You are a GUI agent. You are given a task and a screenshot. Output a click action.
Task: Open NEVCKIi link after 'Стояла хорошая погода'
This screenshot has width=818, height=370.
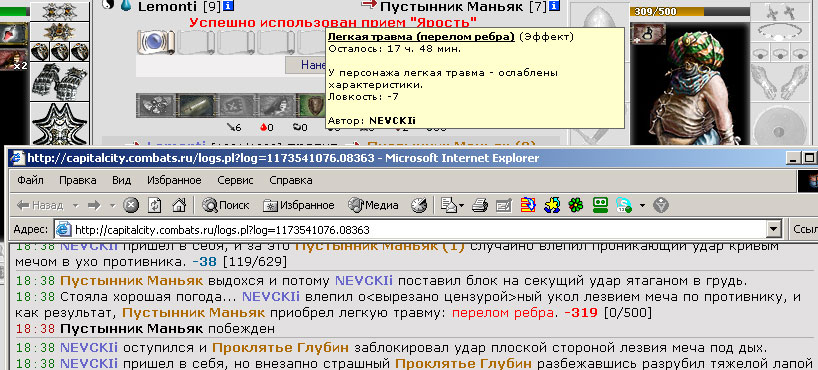click(x=271, y=297)
